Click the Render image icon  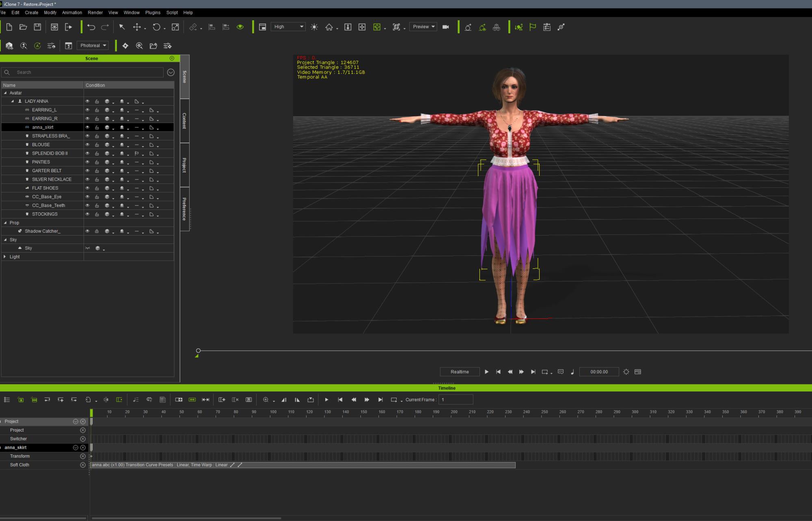pyautogui.click(x=54, y=27)
